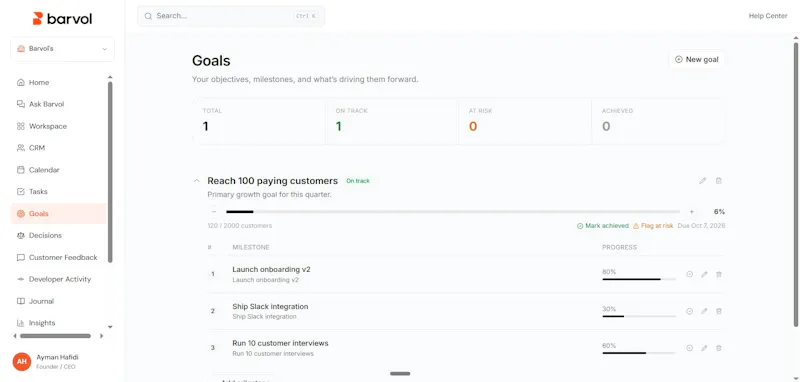The width and height of the screenshot is (800, 382).
Task: Decrease goal progress with minus button
Action: 214,212
